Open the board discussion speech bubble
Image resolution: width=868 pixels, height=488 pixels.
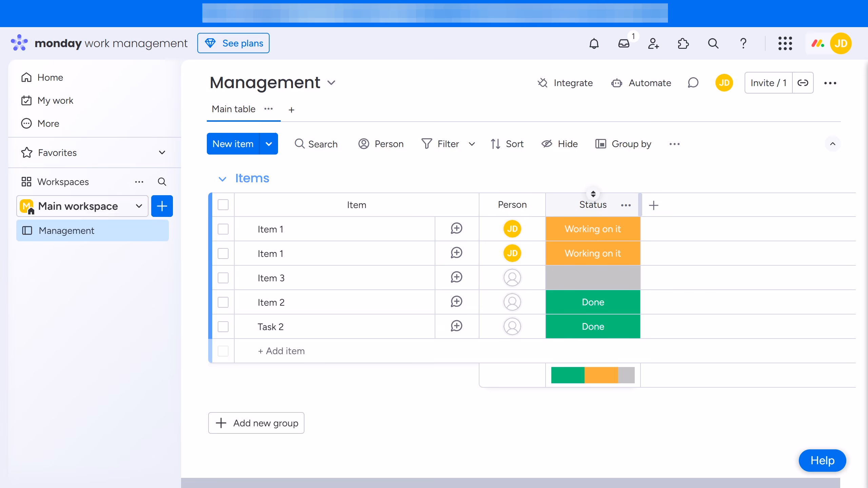(693, 83)
